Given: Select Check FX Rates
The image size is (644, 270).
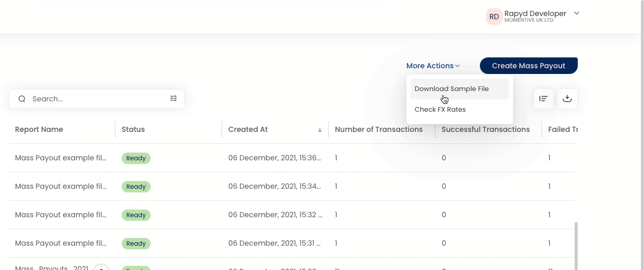Looking at the screenshot, I should [460, 110].
